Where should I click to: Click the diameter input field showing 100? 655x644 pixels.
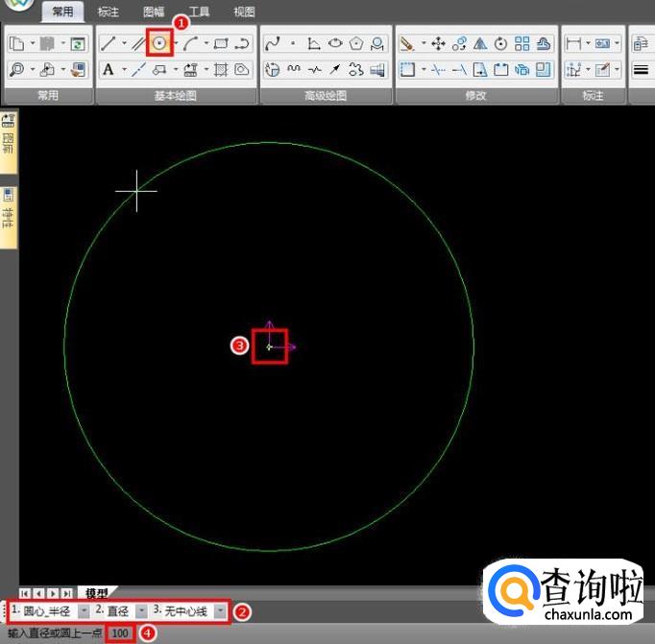120,633
